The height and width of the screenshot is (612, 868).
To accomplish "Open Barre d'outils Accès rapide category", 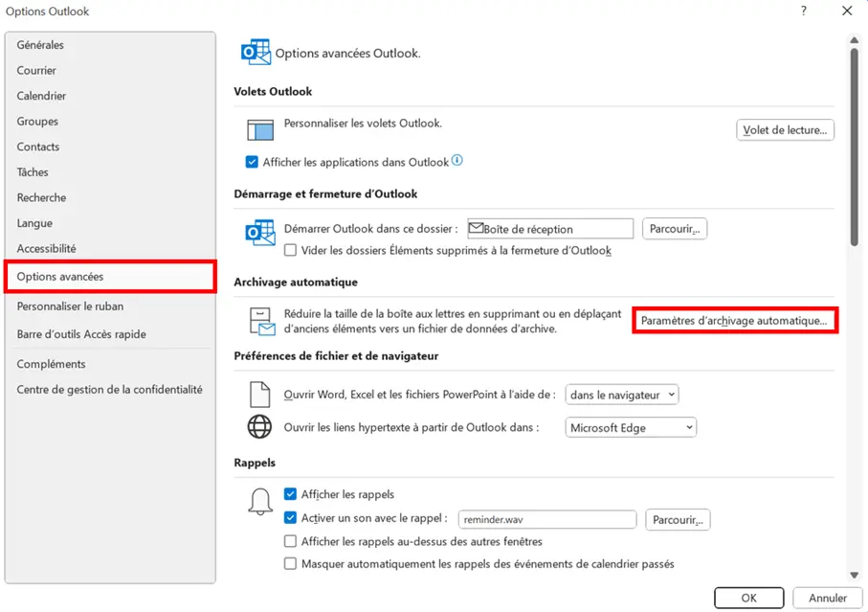I will 110,334.
